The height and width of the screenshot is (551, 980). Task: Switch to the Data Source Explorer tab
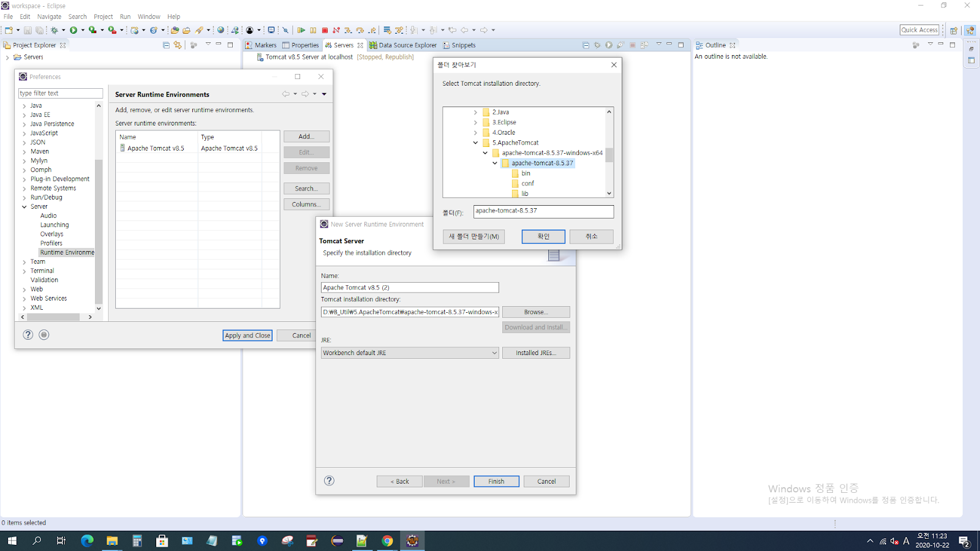403,45
